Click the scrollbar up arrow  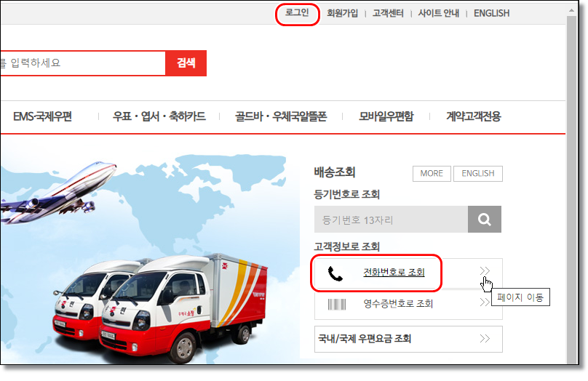point(571,10)
